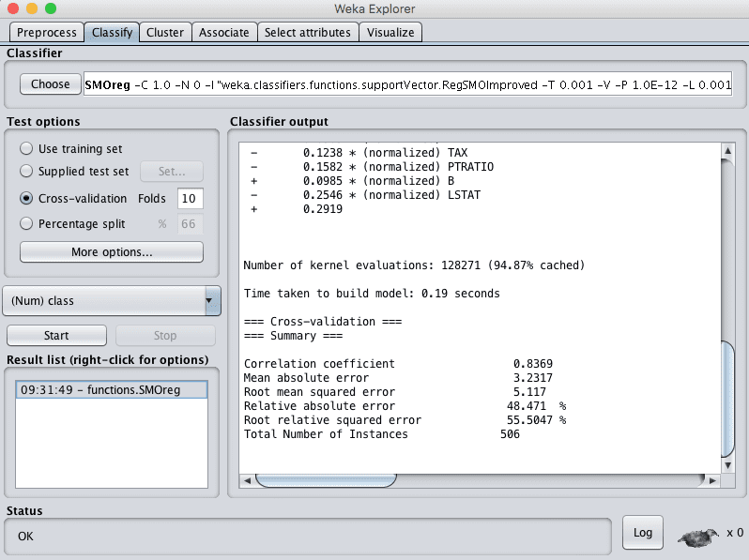Click the Correlation coefficient value 0.8369

(x=532, y=364)
